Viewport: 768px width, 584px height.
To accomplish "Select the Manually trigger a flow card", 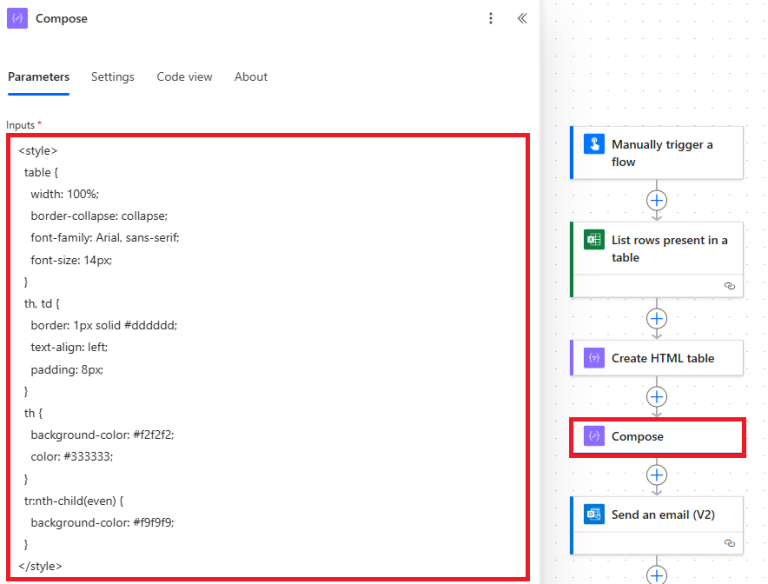I will (657, 153).
